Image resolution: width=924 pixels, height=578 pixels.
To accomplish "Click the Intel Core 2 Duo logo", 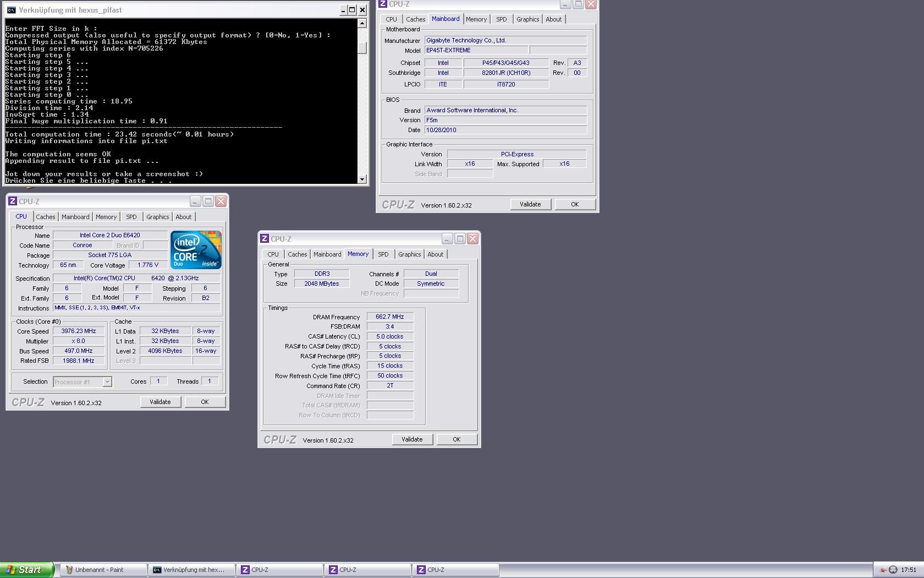I will 196,250.
